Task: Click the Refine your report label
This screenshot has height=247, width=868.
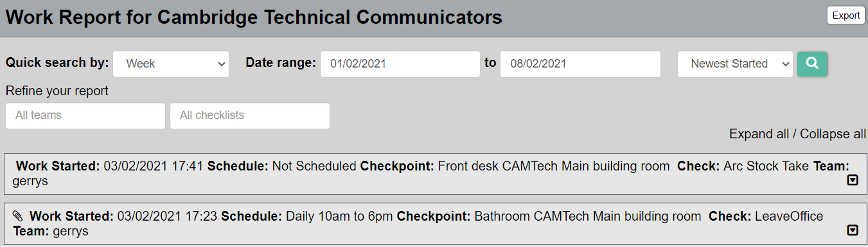Action: [x=57, y=91]
